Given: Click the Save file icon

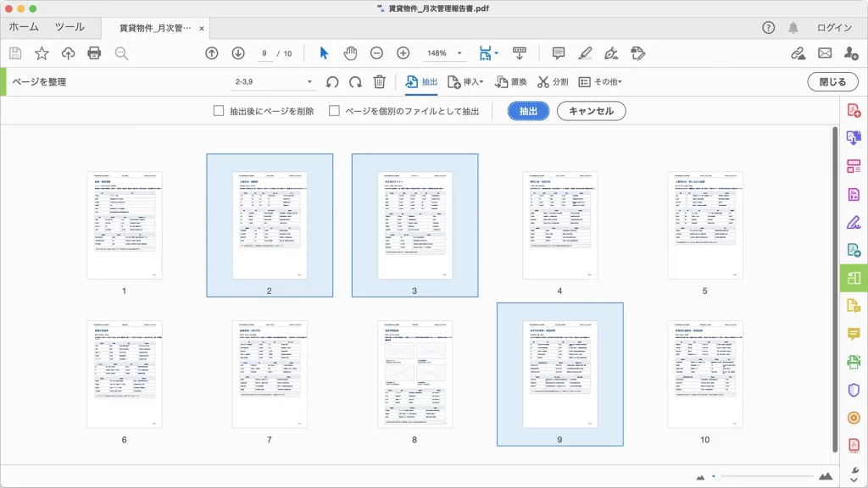Looking at the screenshot, I should (x=15, y=53).
